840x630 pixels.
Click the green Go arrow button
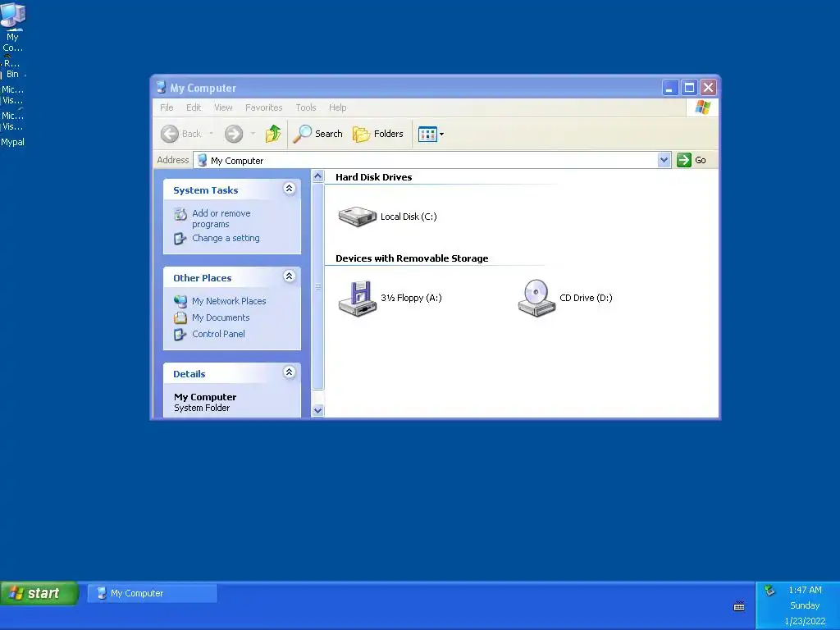[x=684, y=160]
